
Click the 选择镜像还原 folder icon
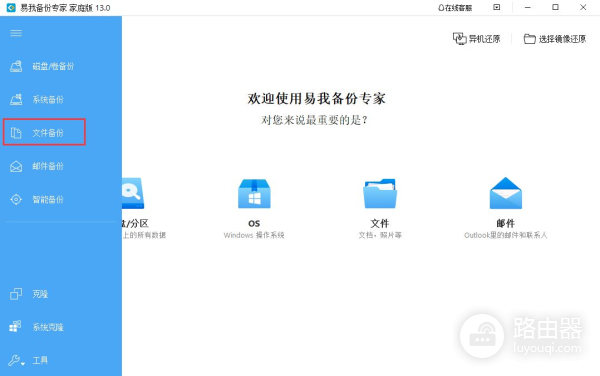click(530, 39)
